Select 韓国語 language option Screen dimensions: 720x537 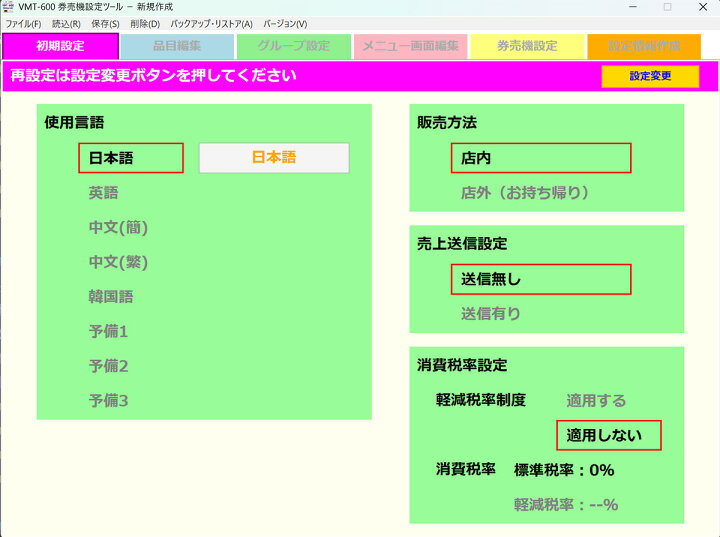coord(111,297)
